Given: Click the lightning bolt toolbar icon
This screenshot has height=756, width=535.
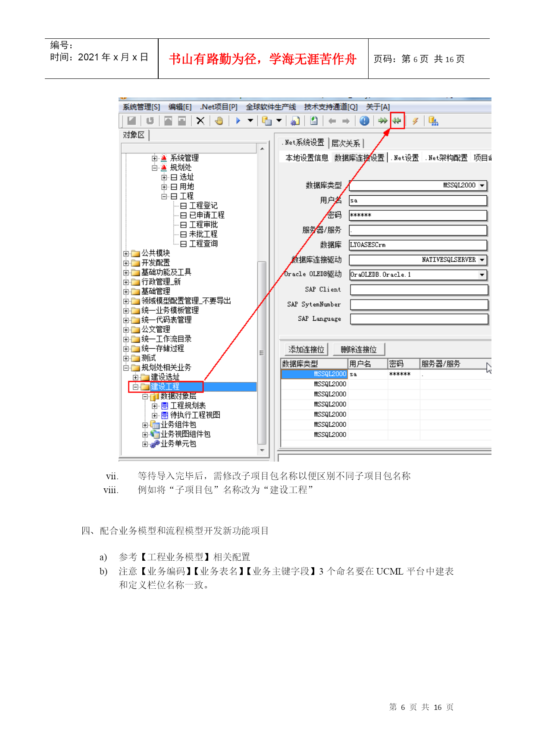Looking at the screenshot, I should (x=415, y=121).
